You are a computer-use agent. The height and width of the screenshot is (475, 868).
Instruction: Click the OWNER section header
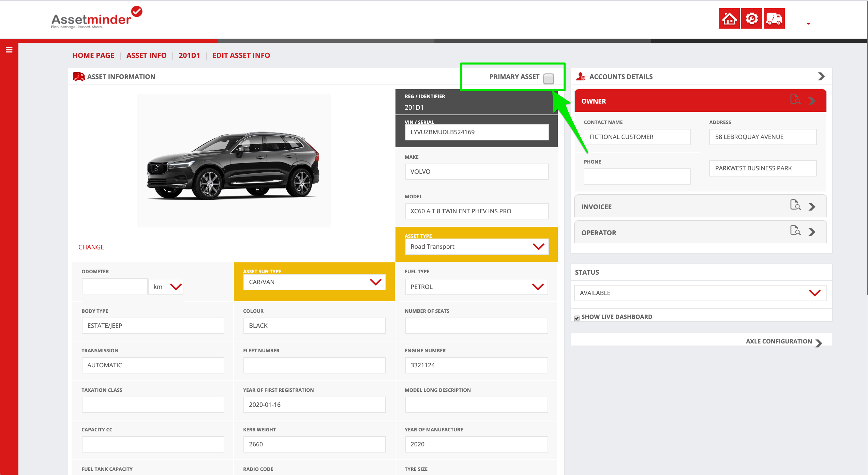coord(700,101)
